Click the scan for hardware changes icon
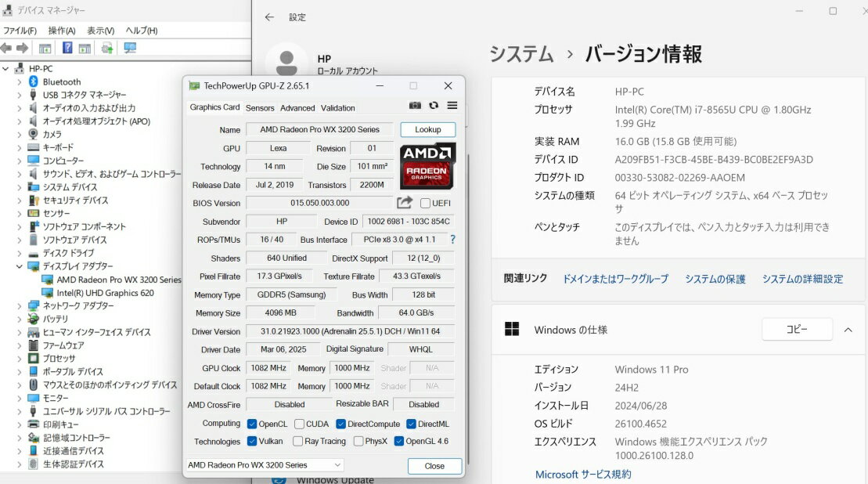Viewport: 868px width, 484px height. 130,49
